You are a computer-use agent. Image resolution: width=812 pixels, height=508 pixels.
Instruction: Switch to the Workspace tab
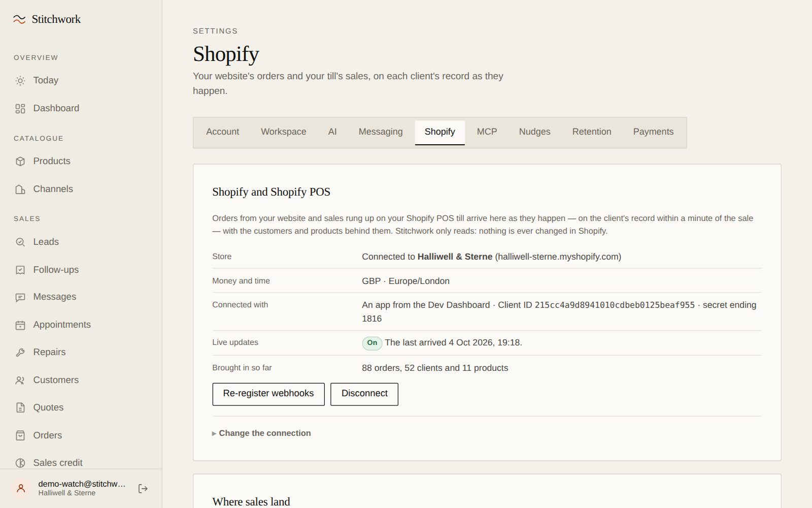click(284, 132)
